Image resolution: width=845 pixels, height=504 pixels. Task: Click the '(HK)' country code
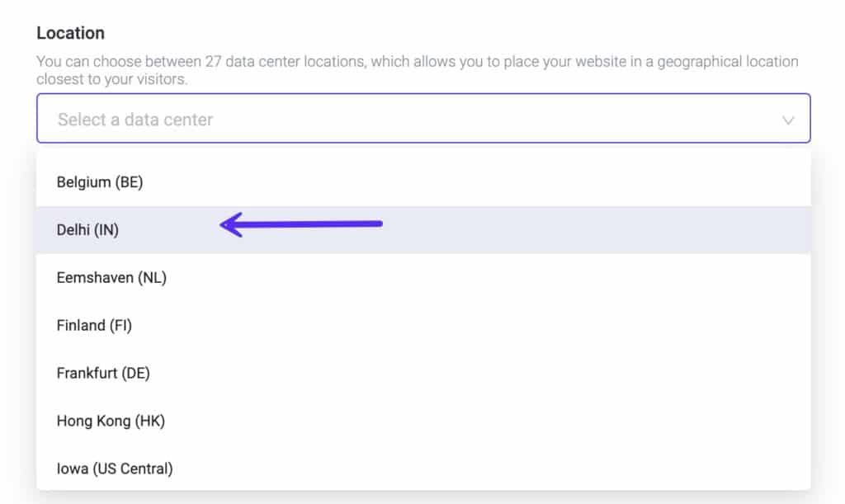coord(150,421)
